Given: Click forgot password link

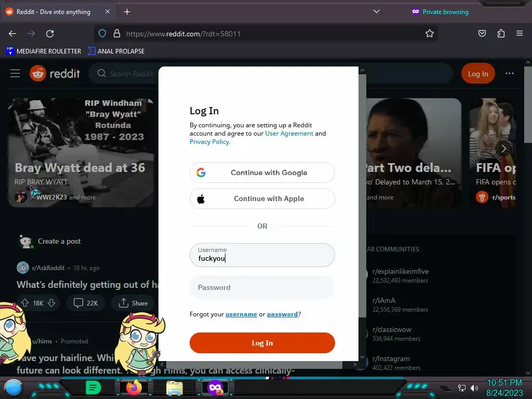Looking at the screenshot, I should [282, 314].
